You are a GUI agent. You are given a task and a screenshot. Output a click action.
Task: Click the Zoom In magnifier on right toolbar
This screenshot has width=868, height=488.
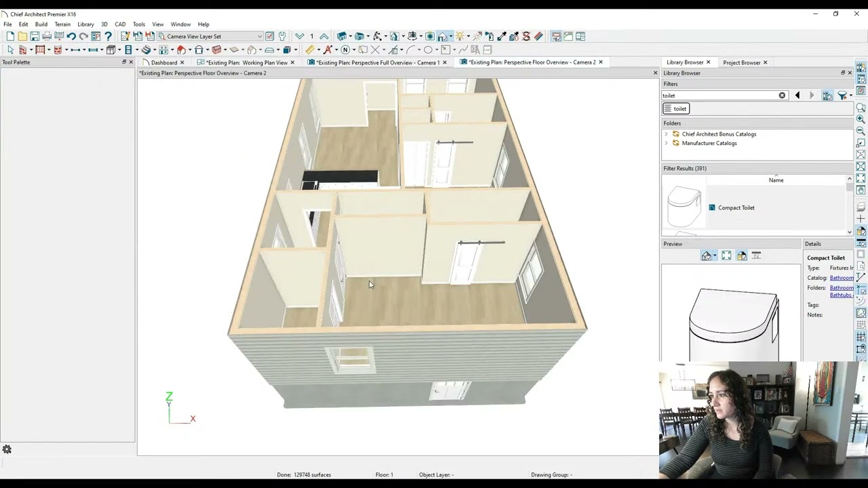[861, 119]
